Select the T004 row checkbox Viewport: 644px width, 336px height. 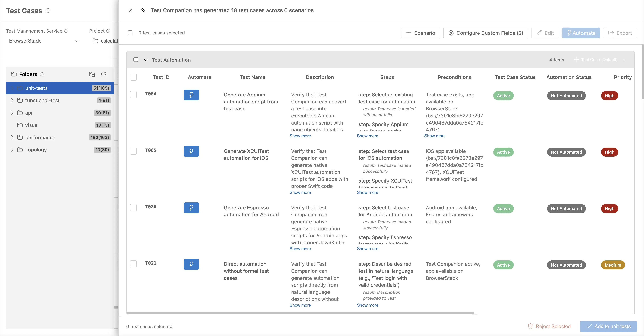coord(134,95)
